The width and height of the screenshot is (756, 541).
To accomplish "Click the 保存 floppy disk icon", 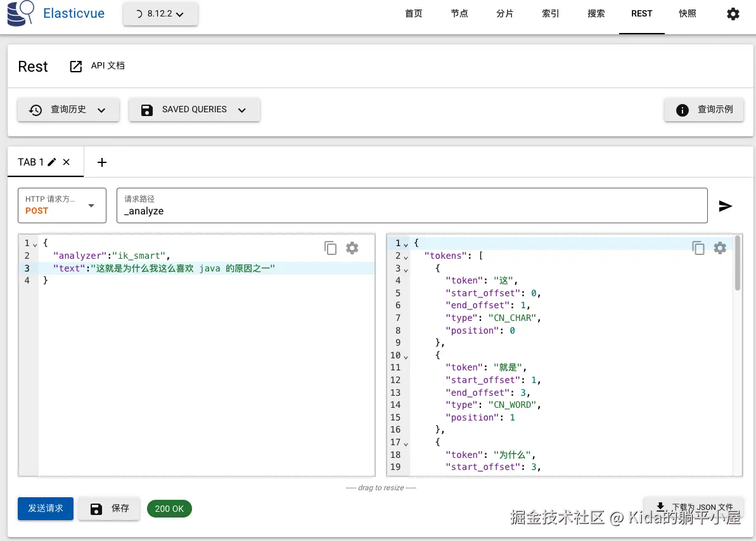I will click(96, 509).
